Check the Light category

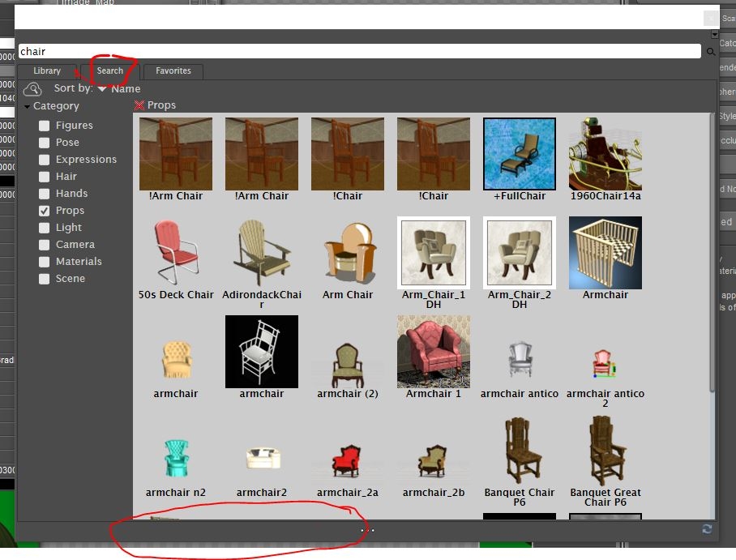click(x=44, y=228)
